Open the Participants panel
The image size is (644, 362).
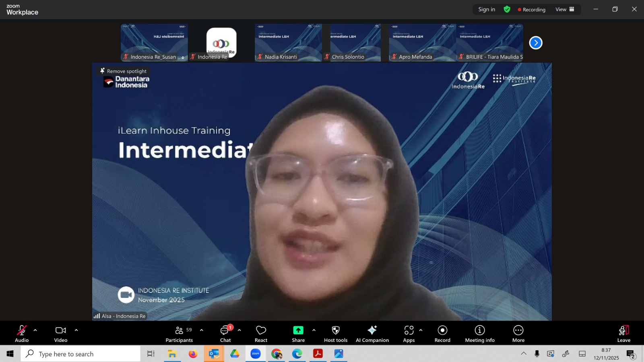(179, 334)
